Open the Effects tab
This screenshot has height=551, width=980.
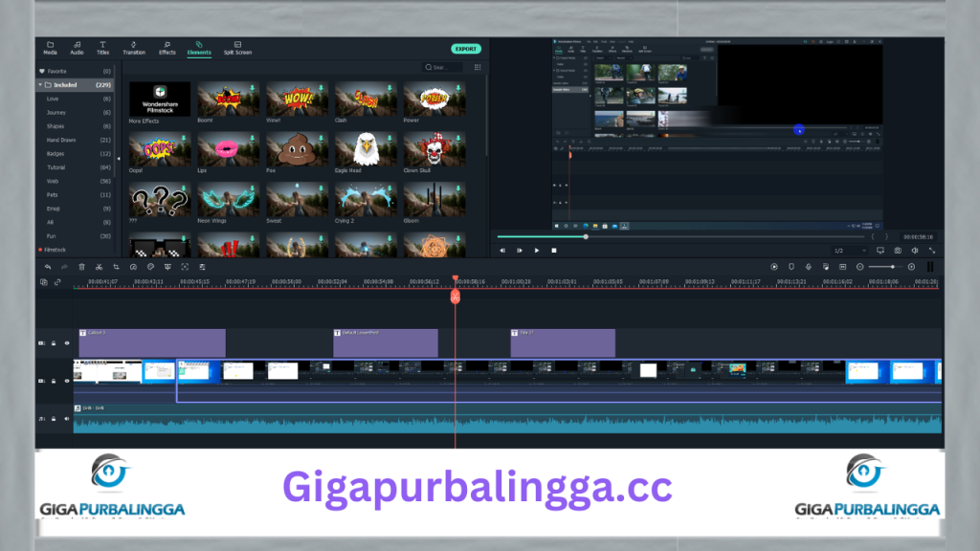tap(167, 48)
